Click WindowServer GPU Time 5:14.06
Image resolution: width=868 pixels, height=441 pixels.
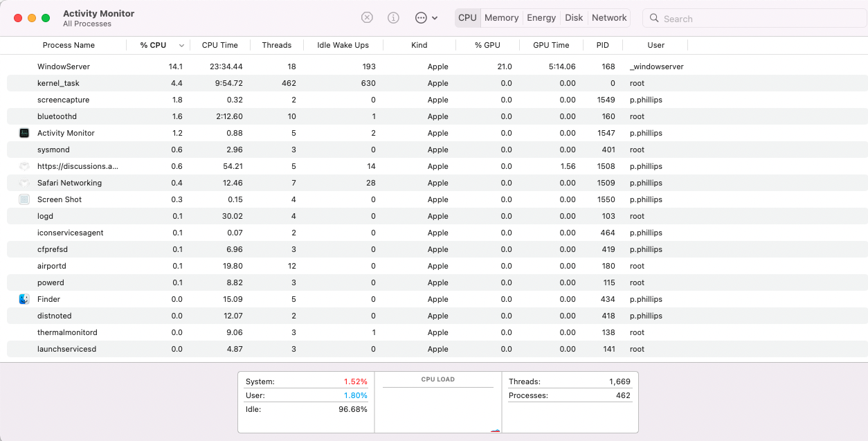click(562, 66)
